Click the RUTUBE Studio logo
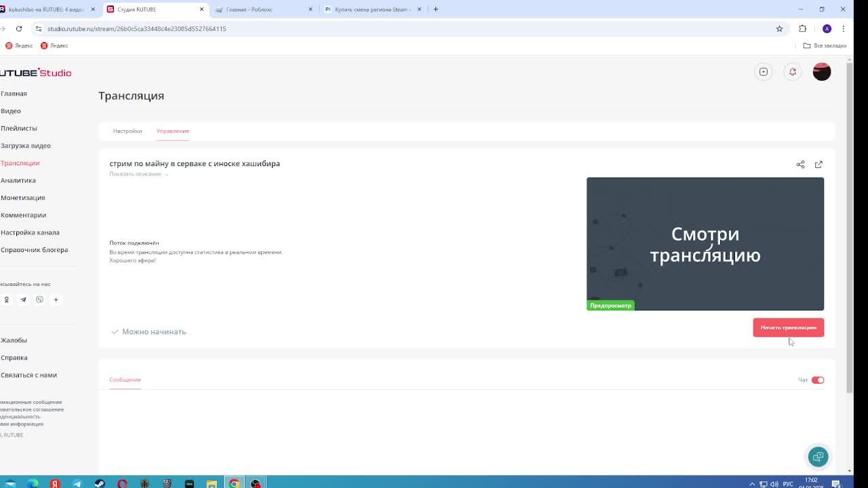This screenshot has width=868, height=488. 35,73
